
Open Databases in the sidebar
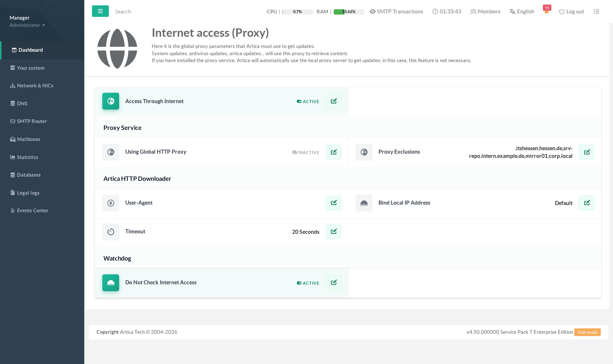pos(42,175)
